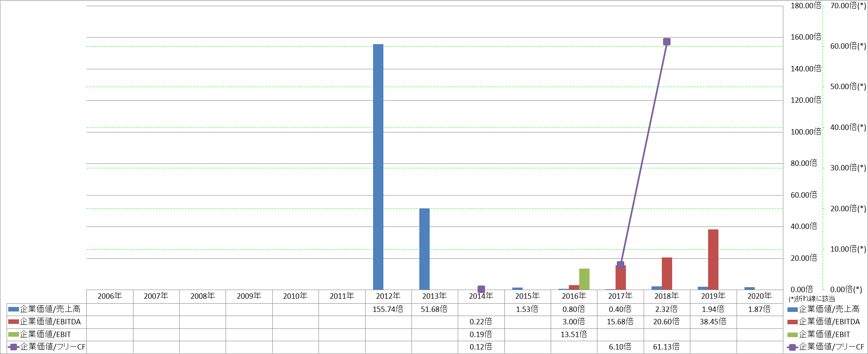Click the 51.68倍 table cell
Image resolution: width=868 pixels, height=354 pixels.
[434, 309]
